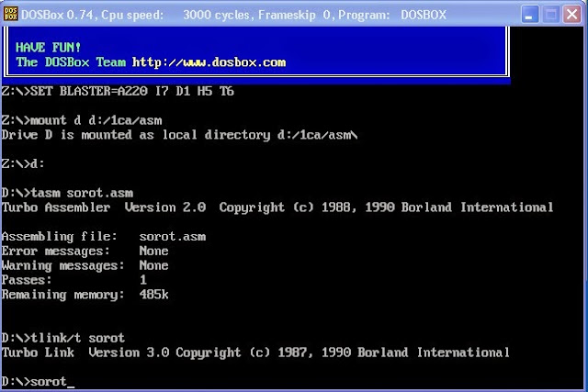Click the 'D:\>sorot' prompt line
Viewport: 588px width, 392px height.
tap(38, 382)
